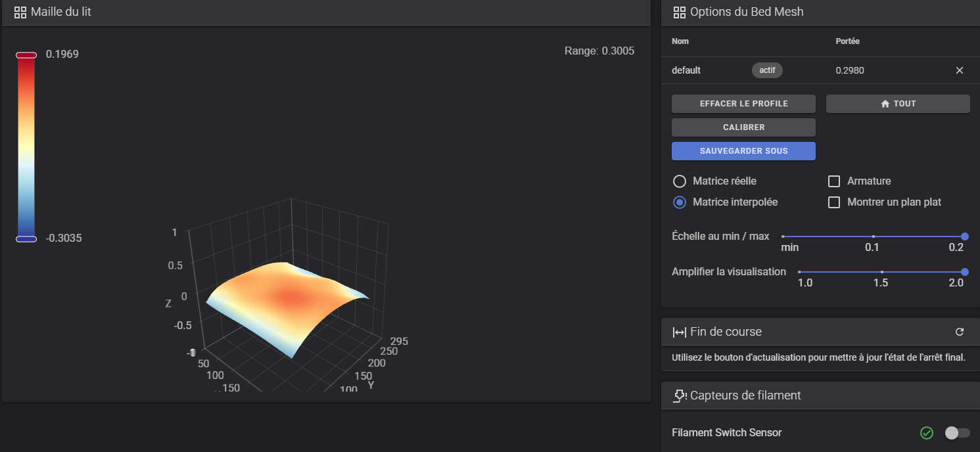Start bed mesh with CALIBRER button
Screen dimensions: 980x452
pos(743,127)
